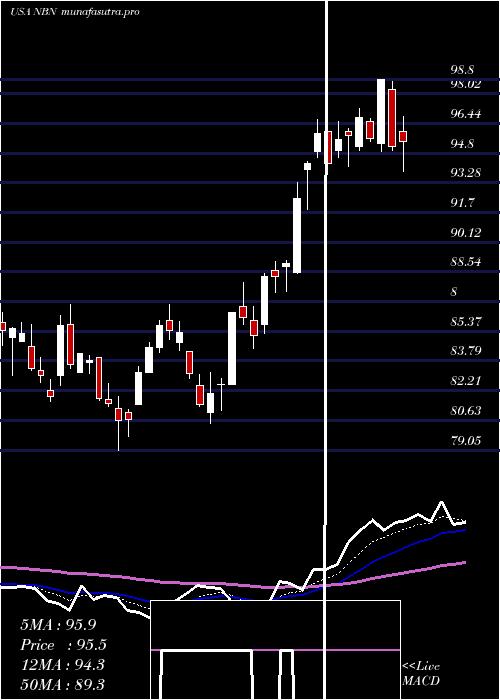Click the last red candle at chart's right end

[x=403, y=136]
